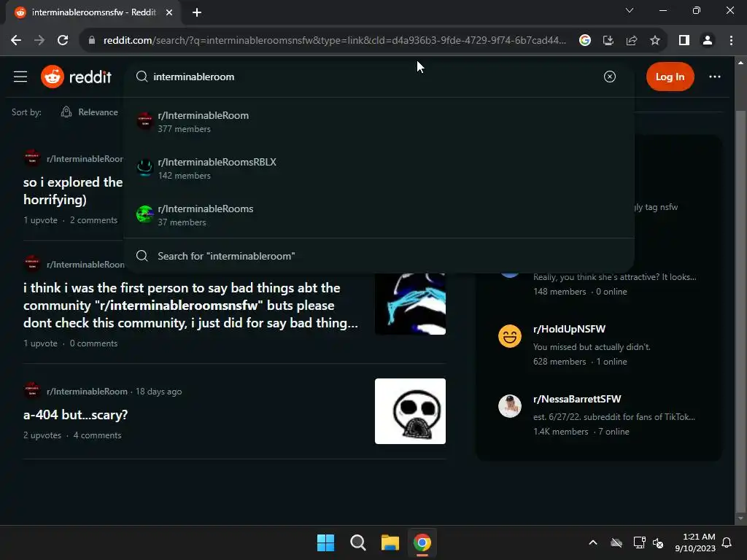Screen dimensions: 747x560
Task: Open the Chrome profile icon
Action: (x=708, y=41)
